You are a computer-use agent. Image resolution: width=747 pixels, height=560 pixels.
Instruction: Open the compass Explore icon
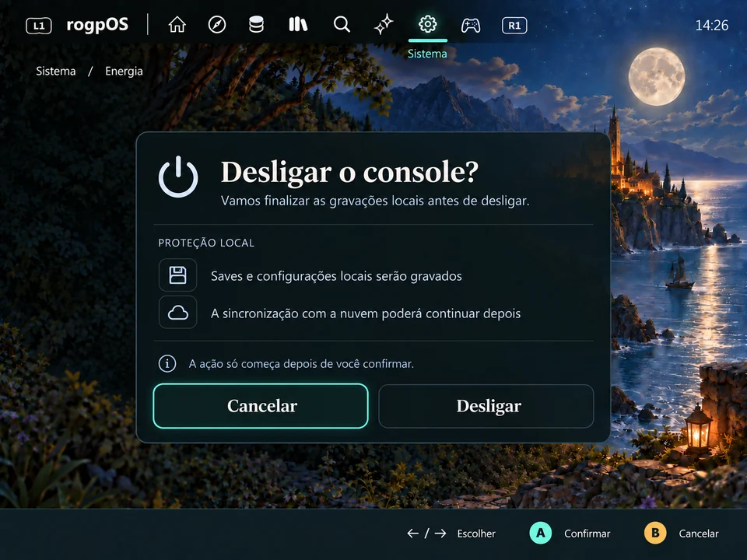217,24
